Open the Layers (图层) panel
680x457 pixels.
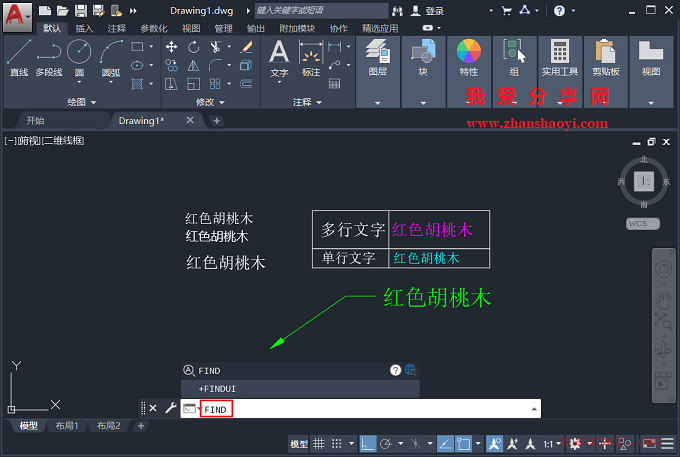point(378,72)
